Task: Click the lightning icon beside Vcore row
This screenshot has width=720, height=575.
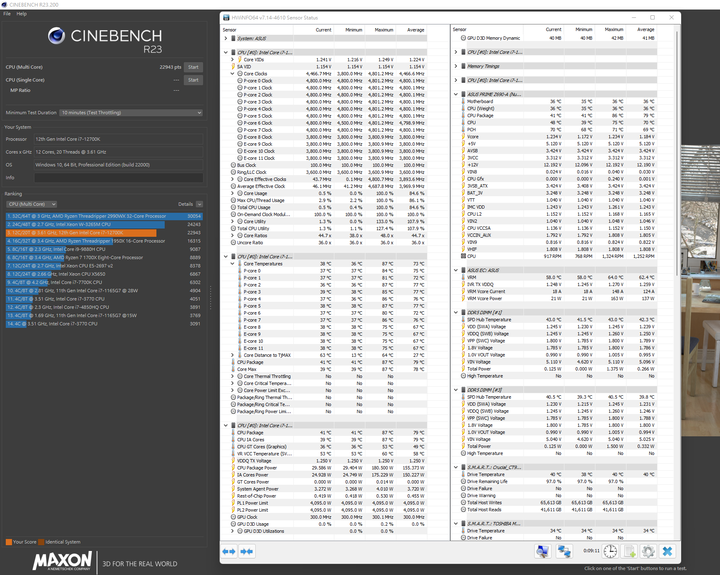Action: coord(463,136)
